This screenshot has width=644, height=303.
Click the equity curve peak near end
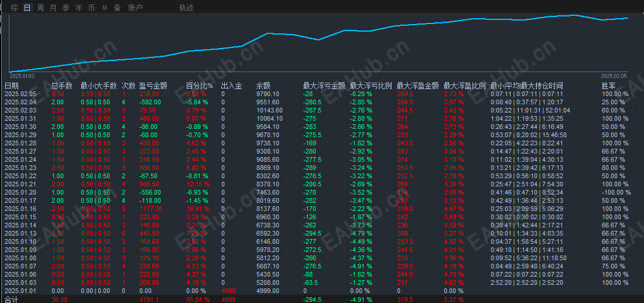coord(573,15)
